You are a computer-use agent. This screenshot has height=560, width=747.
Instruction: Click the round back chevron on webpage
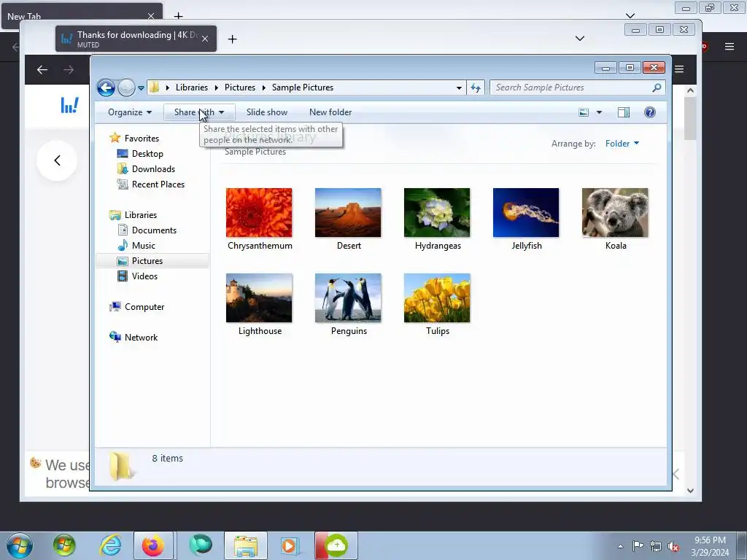tap(57, 160)
